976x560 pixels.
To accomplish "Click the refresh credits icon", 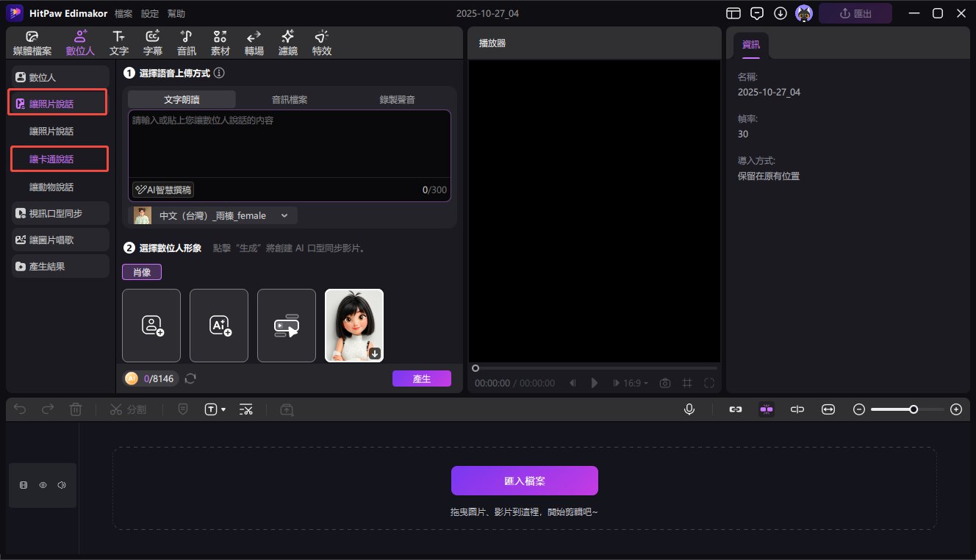I will pos(190,378).
